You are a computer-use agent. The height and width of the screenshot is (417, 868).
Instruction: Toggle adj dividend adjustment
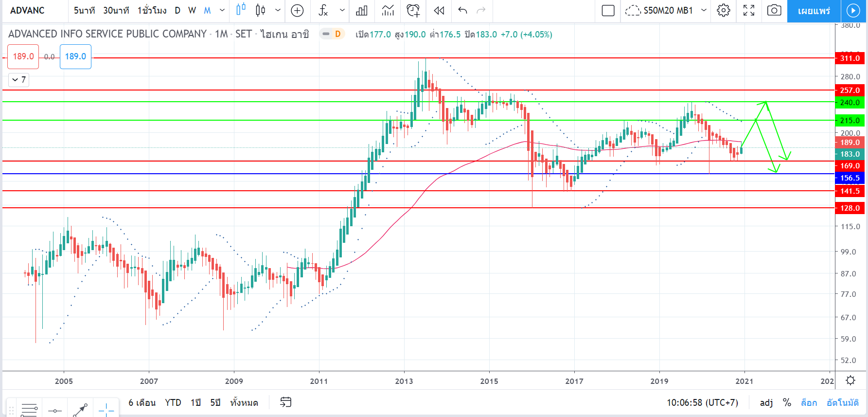point(766,402)
